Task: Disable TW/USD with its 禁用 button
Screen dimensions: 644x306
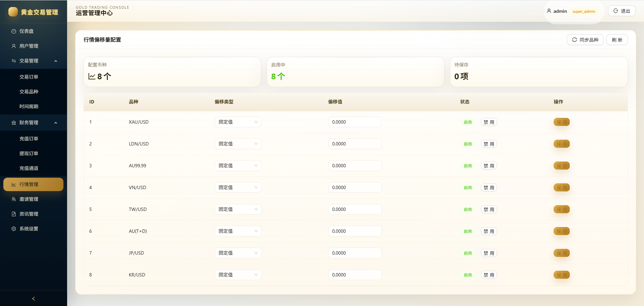Action: click(x=489, y=209)
